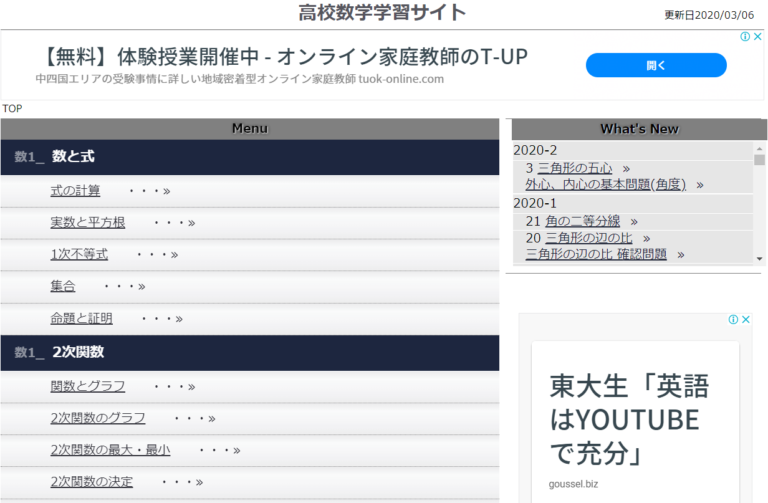Click the » arrow beside 集合
Screen dimensions: 768x503
pos(142,287)
